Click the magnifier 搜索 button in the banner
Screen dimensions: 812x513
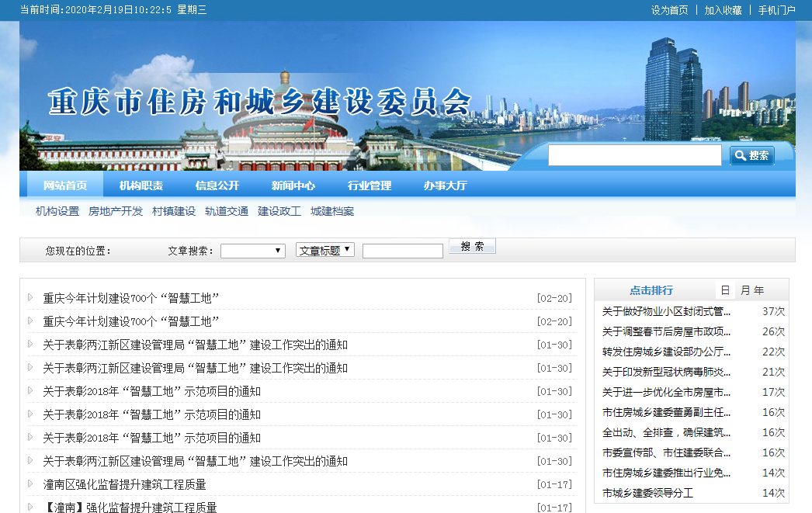click(x=751, y=156)
